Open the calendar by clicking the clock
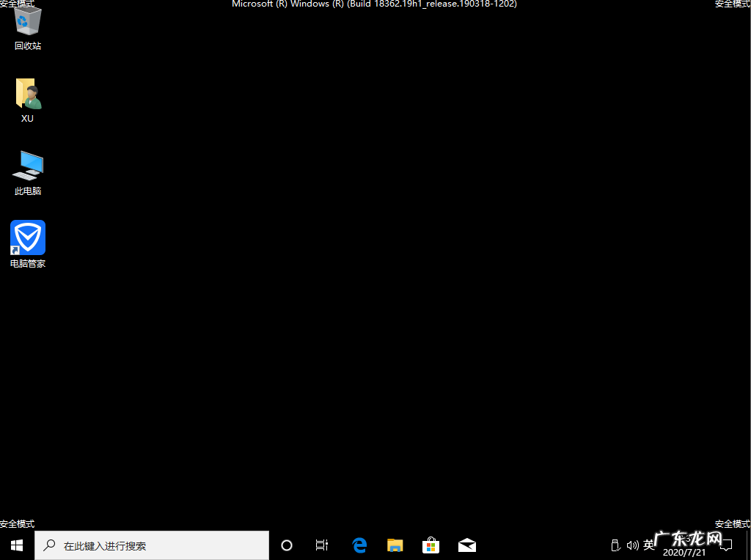 684,545
